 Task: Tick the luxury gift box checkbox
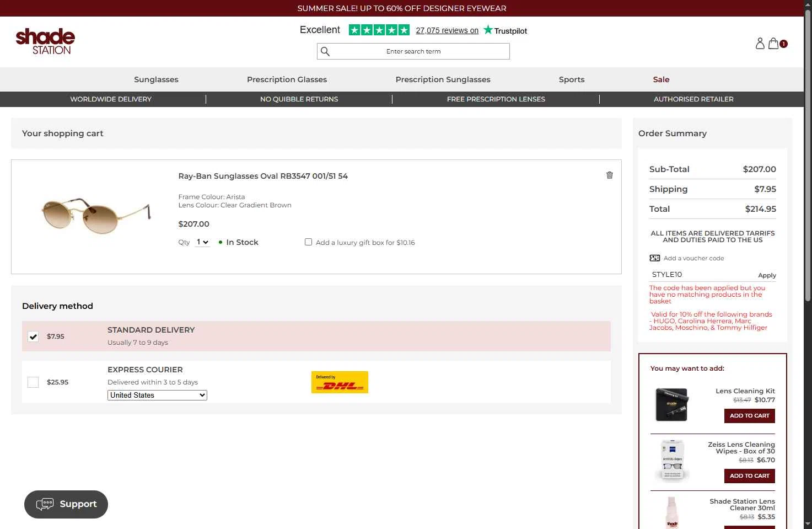coord(308,242)
